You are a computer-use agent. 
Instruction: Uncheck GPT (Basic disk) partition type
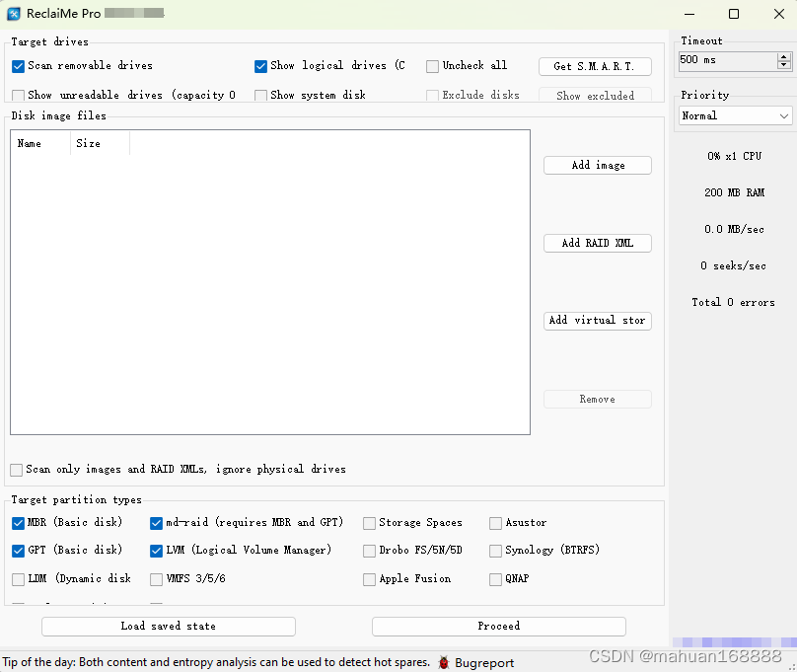pos(19,551)
